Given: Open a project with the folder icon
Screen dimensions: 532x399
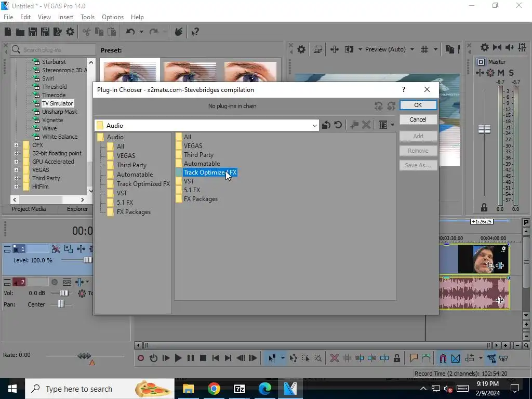Looking at the screenshot, I should (x=20, y=32).
